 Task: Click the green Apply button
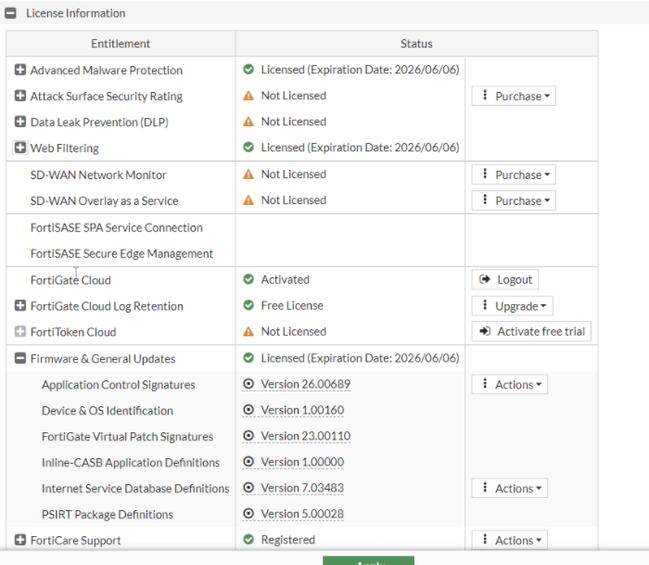368,561
